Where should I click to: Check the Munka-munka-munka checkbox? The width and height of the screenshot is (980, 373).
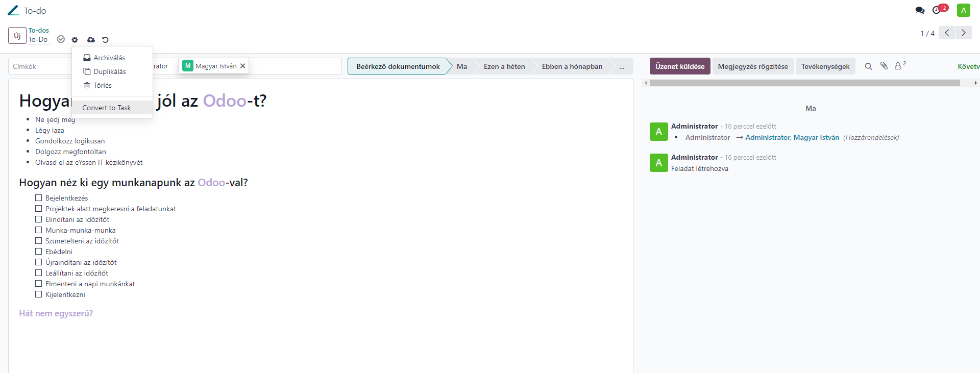coord(38,230)
